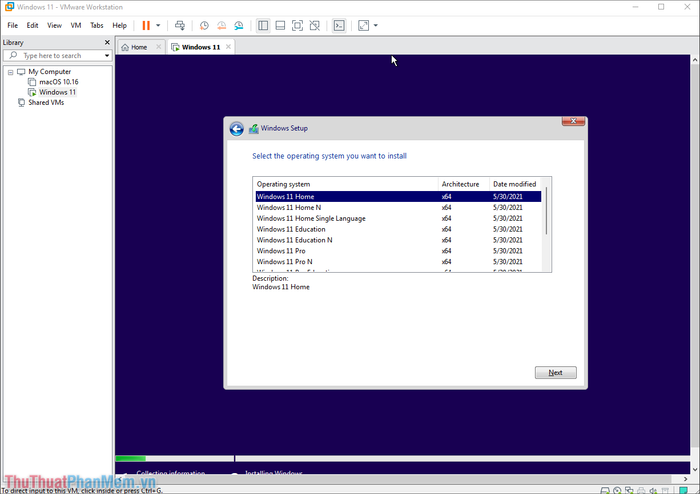700x494 pixels.
Task: Open the library search filter dropdown
Action: pos(107,56)
